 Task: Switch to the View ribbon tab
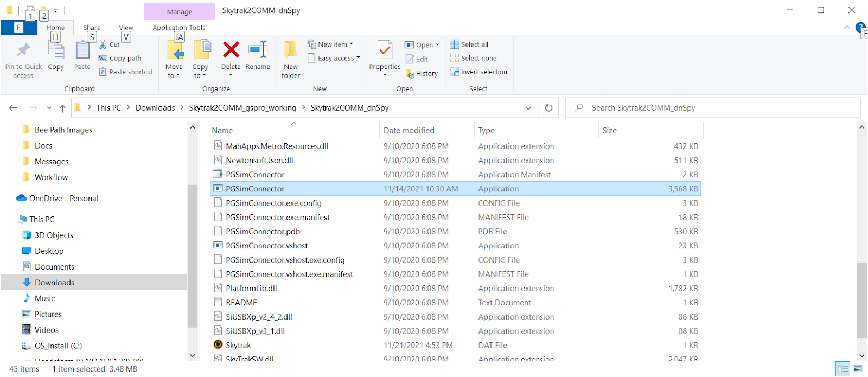tap(126, 28)
